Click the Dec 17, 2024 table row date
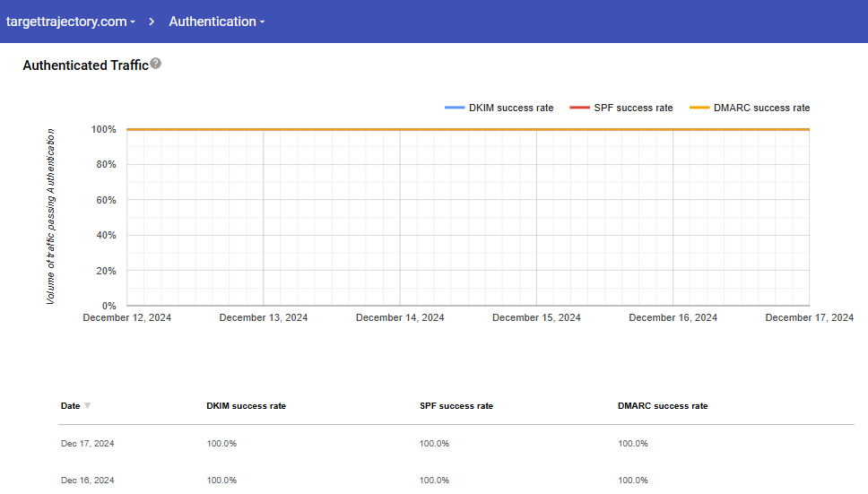 [x=87, y=444]
